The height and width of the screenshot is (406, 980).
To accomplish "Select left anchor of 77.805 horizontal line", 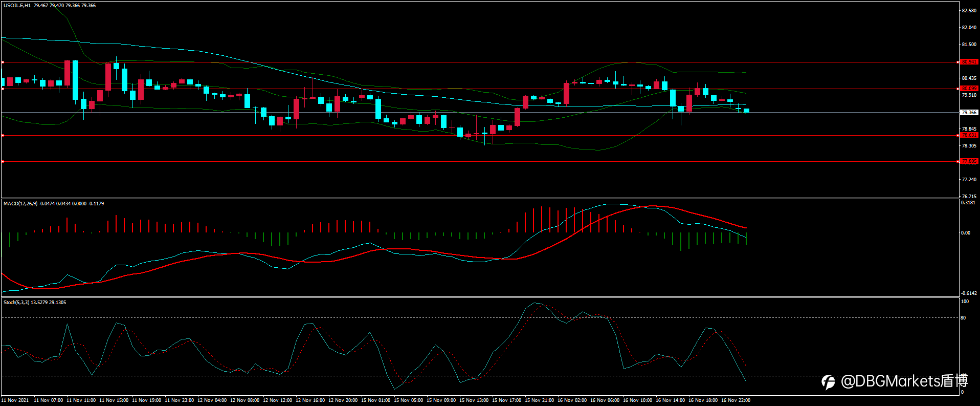I will pyautogui.click(x=3, y=161).
